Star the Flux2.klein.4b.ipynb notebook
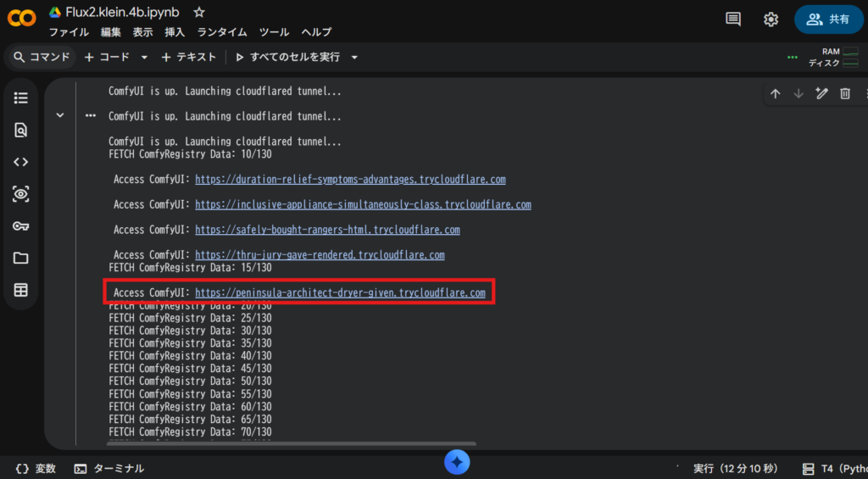Image resolution: width=868 pixels, height=479 pixels. pyautogui.click(x=199, y=12)
